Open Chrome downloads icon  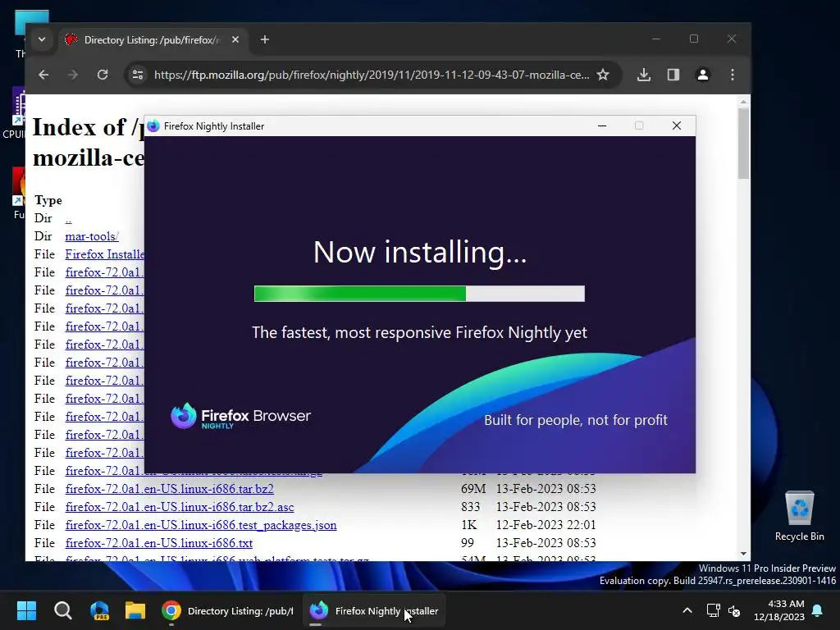644,75
